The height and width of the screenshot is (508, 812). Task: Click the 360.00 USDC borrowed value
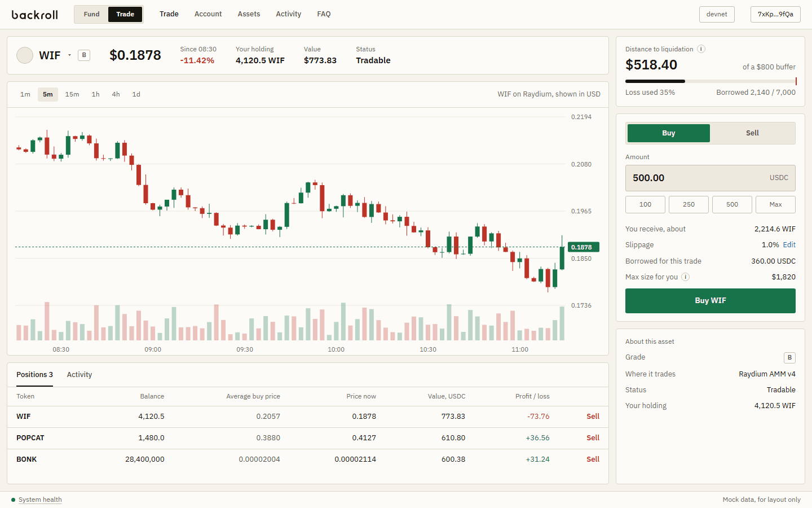tap(774, 261)
